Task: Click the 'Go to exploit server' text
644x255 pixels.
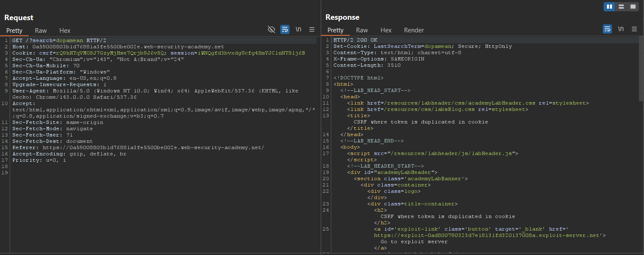Action: point(414,242)
